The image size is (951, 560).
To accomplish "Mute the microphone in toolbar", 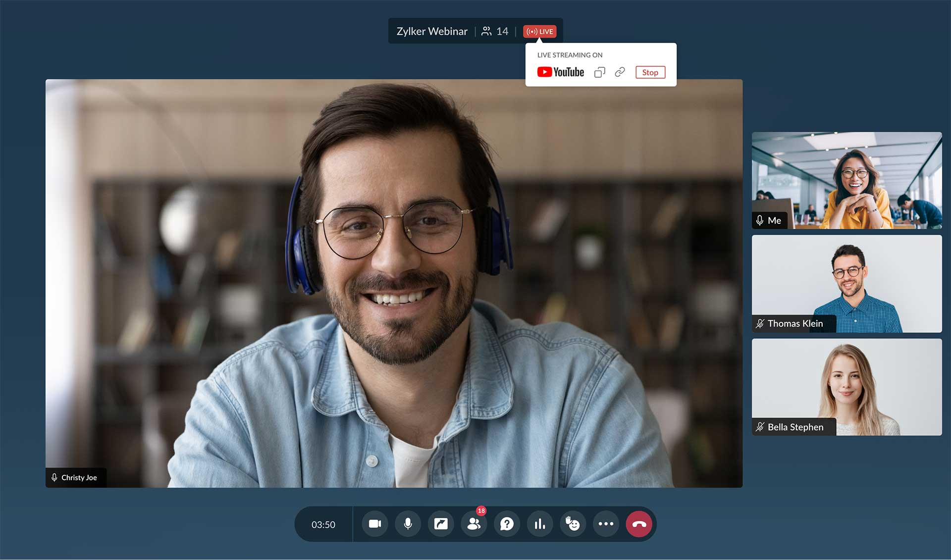I will click(408, 524).
